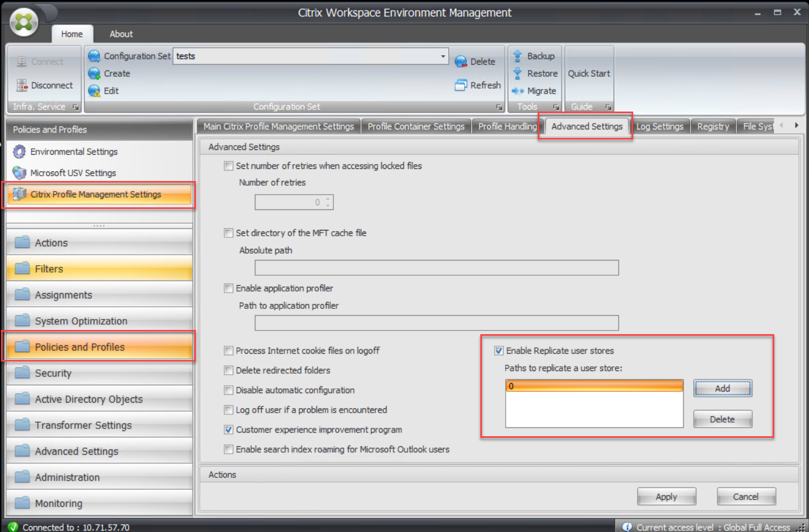
Task: Toggle Enable application profiler checkbox
Action: tap(229, 288)
